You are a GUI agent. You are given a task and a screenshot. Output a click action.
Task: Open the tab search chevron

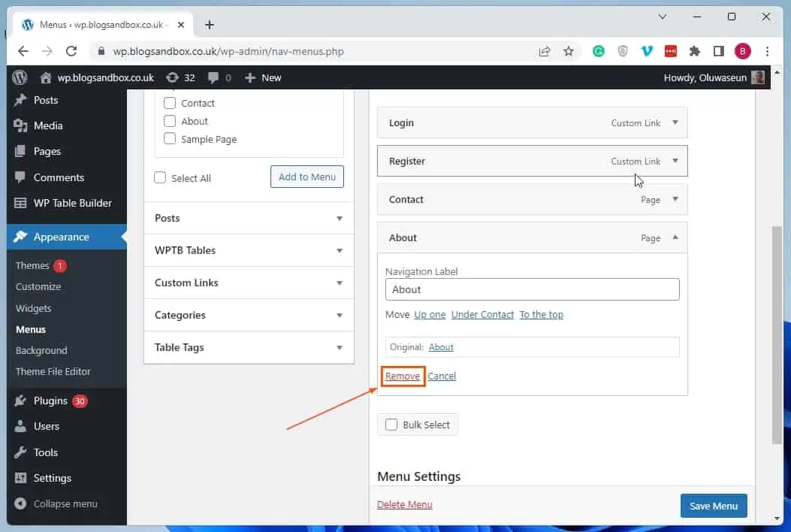pos(663,17)
